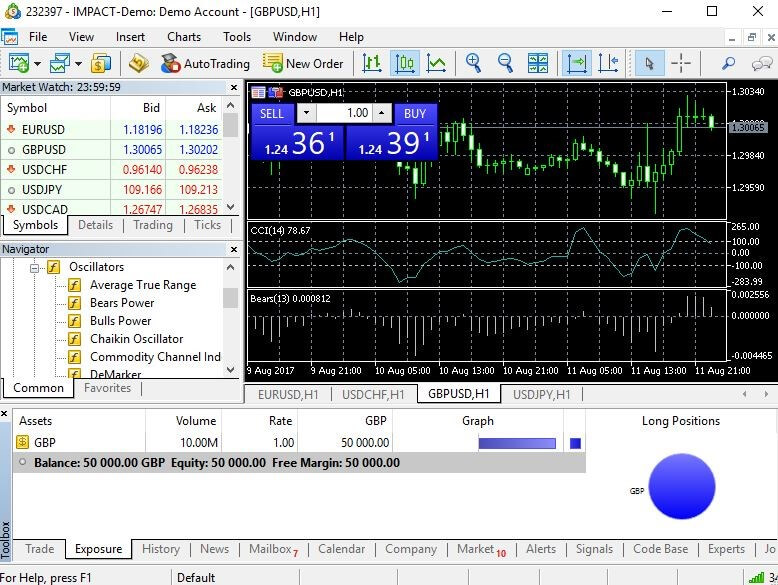Open the File menu
The height and width of the screenshot is (585, 778).
click(x=38, y=37)
